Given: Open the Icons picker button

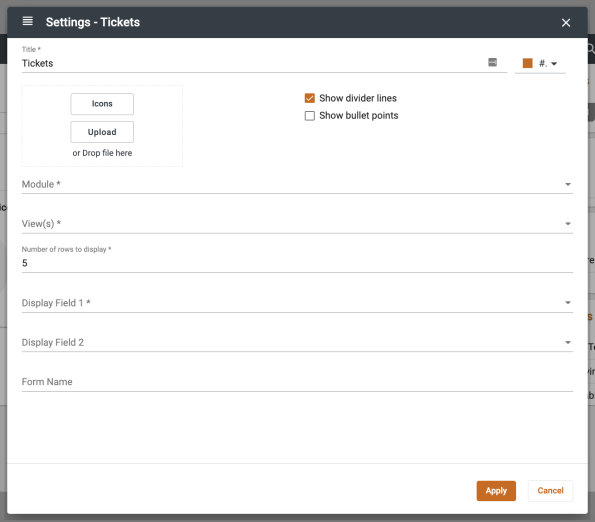Looking at the screenshot, I should [x=102, y=104].
